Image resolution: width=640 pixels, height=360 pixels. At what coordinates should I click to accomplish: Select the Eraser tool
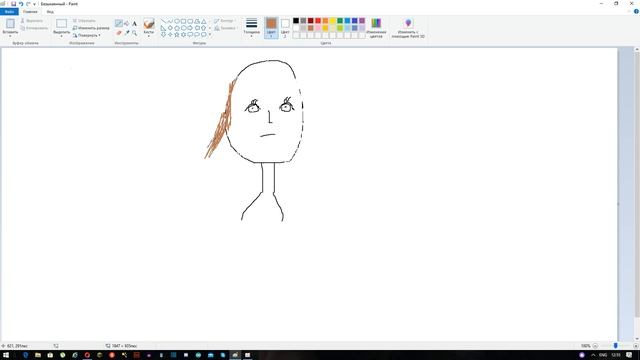click(119, 33)
